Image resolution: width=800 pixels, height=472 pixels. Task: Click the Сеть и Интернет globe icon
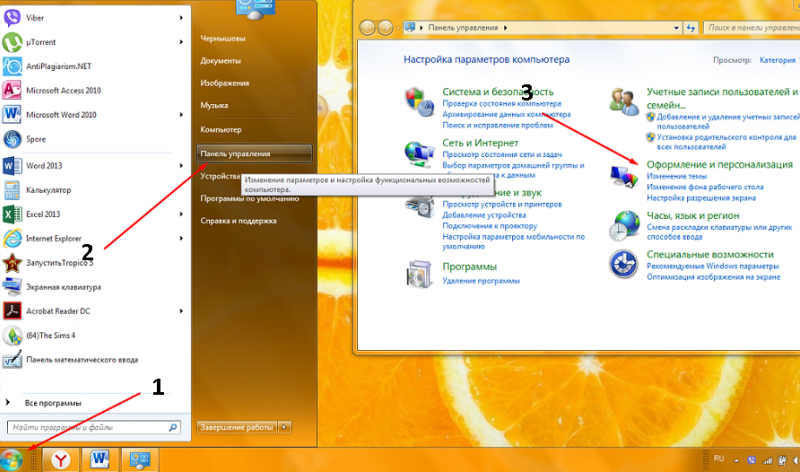click(419, 154)
